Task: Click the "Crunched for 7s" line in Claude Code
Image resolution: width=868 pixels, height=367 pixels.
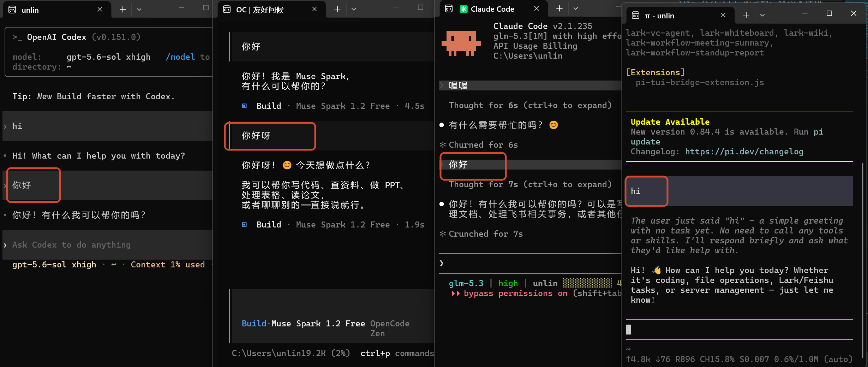Action: tap(486, 234)
